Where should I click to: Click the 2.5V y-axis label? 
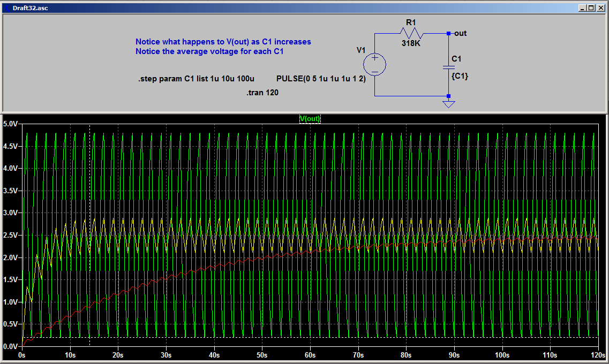(x=10, y=235)
